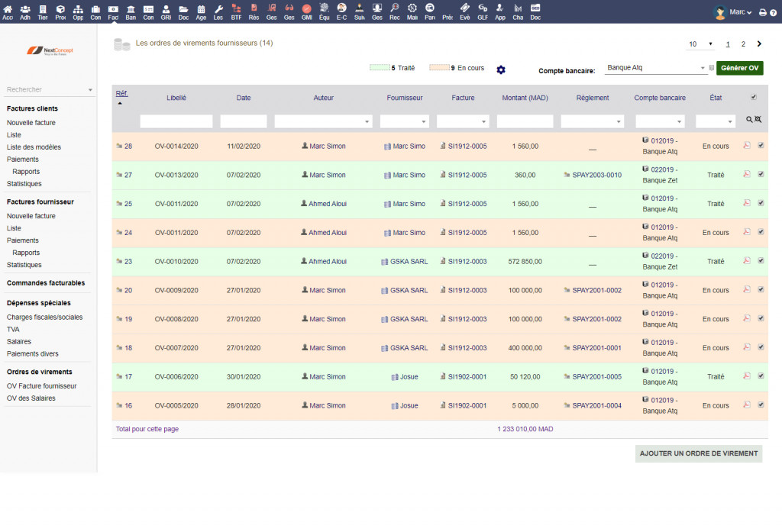
Task: Uncheck the checkbox for row 27
Action: 761,175
